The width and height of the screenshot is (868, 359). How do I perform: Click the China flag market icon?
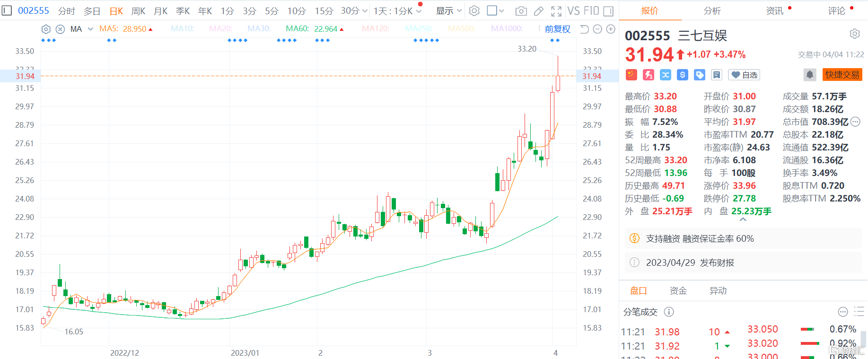pyautogui.click(x=631, y=75)
